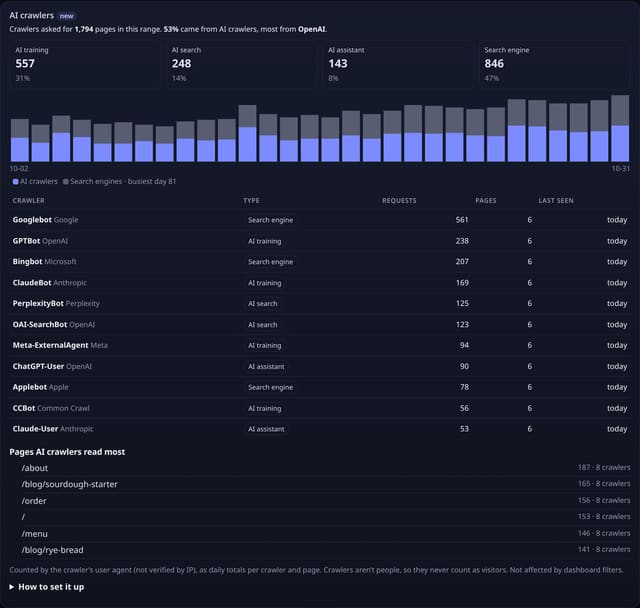Click the 169 requests value for ClaudeBot
Image resolution: width=640 pixels, height=608 pixels.
(x=462, y=283)
